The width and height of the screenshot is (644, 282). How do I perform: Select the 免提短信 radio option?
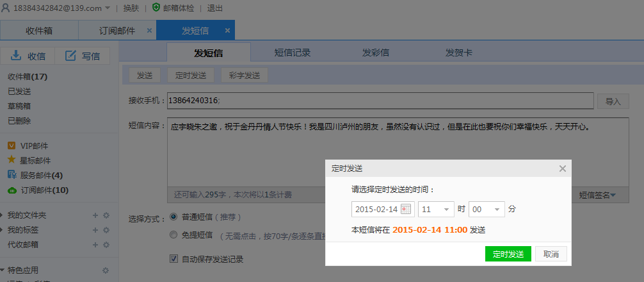pyautogui.click(x=173, y=235)
